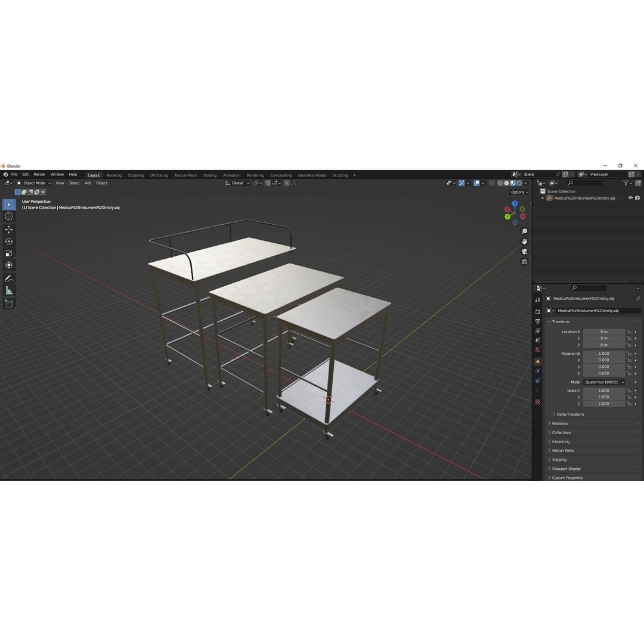Switch to solid viewport shading

pyautogui.click(x=506, y=183)
